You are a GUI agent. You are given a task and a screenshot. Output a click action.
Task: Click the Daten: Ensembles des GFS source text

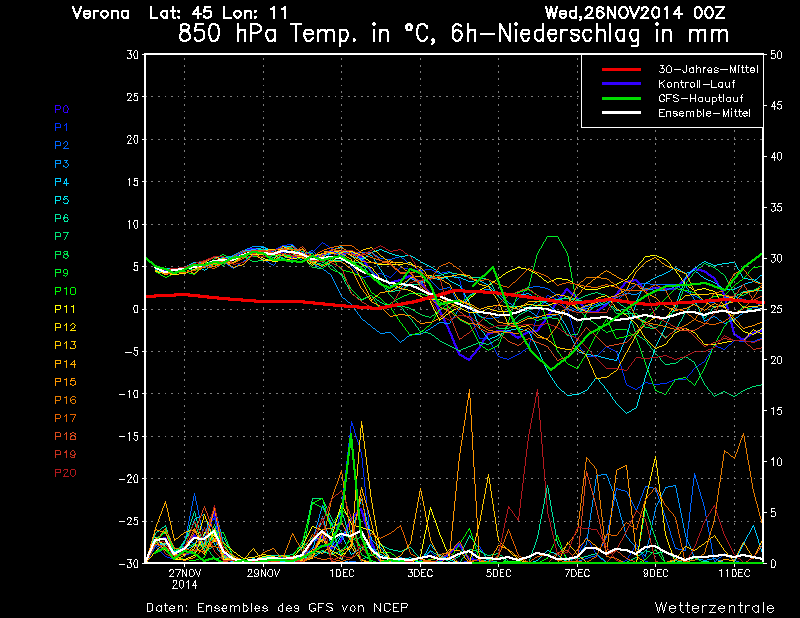click(x=277, y=608)
